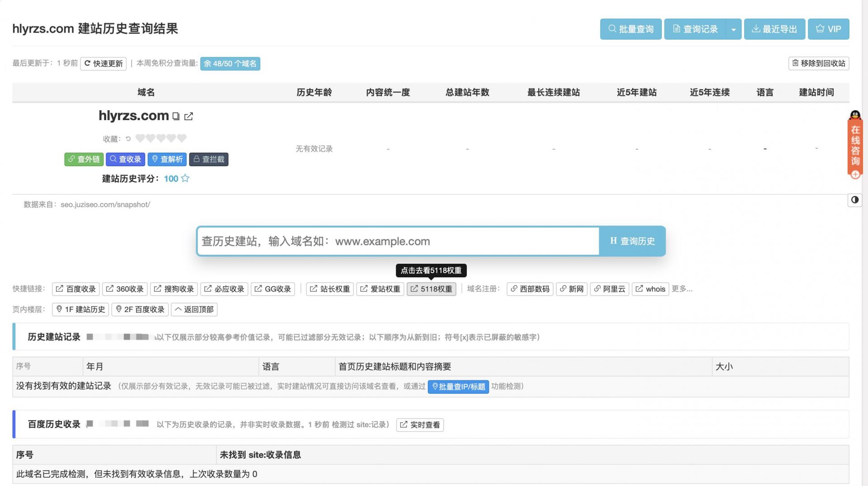Click the first heart rating icon
The height and width of the screenshot is (486, 868).
pyautogui.click(x=140, y=138)
